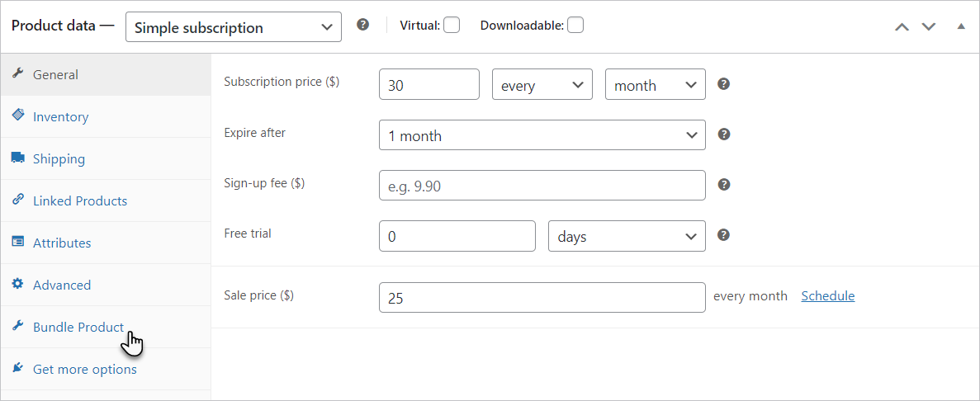This screenshot has height=401, width=980.
Task: Click help icon next to Sign-up fee
Action: (x=724, y=184)
